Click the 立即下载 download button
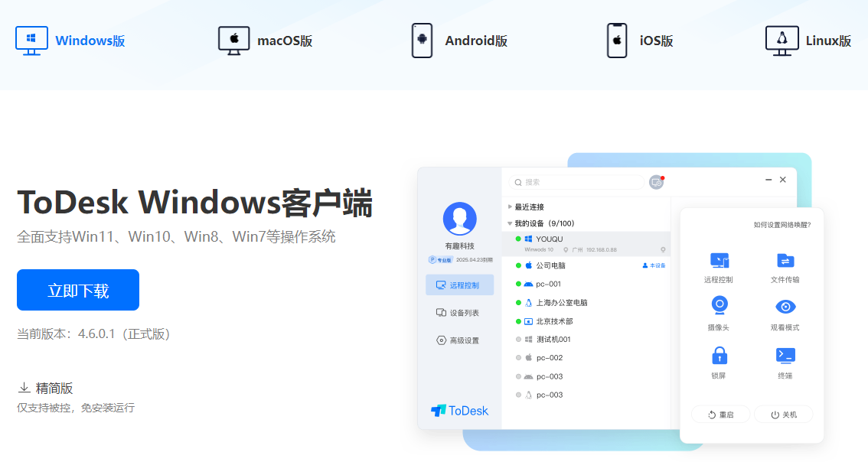This screenshot has width=868, height=462. (78, 290)
